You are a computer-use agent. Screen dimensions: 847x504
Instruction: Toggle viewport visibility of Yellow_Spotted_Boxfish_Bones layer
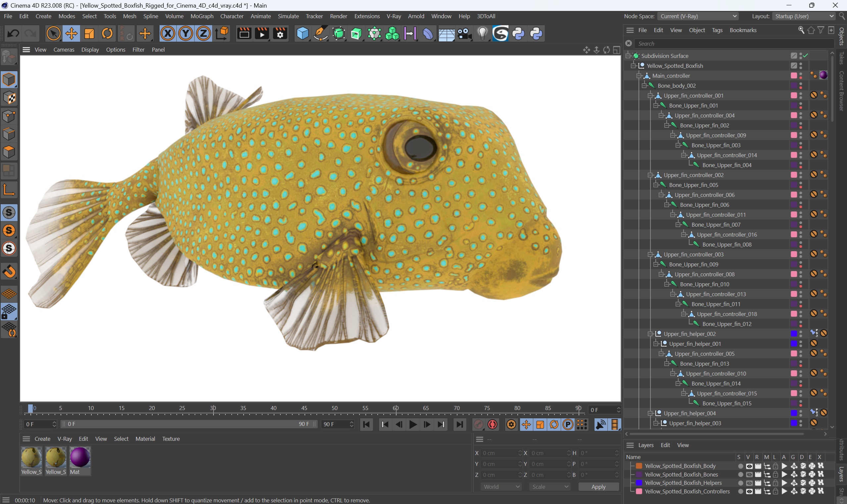click(749, 475)
